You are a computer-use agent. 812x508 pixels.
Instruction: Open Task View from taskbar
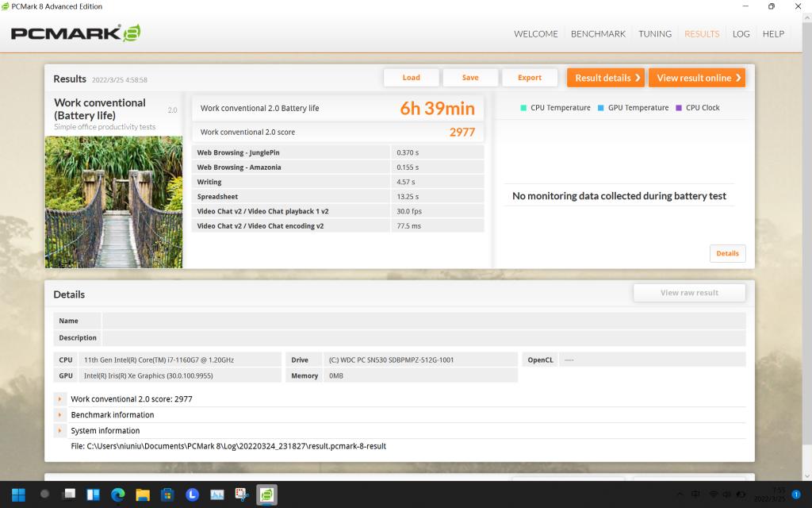[x=68, y=495]
